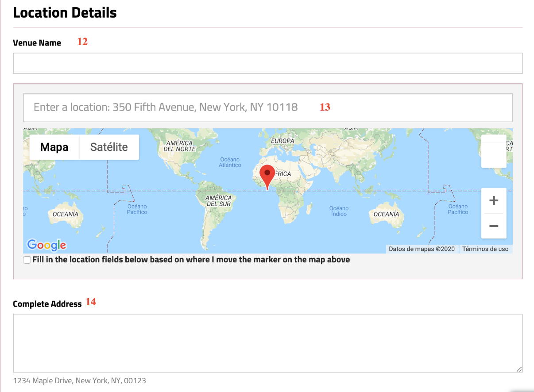
Task: Click the Google logo on map
Action: [x=46, y=245]
